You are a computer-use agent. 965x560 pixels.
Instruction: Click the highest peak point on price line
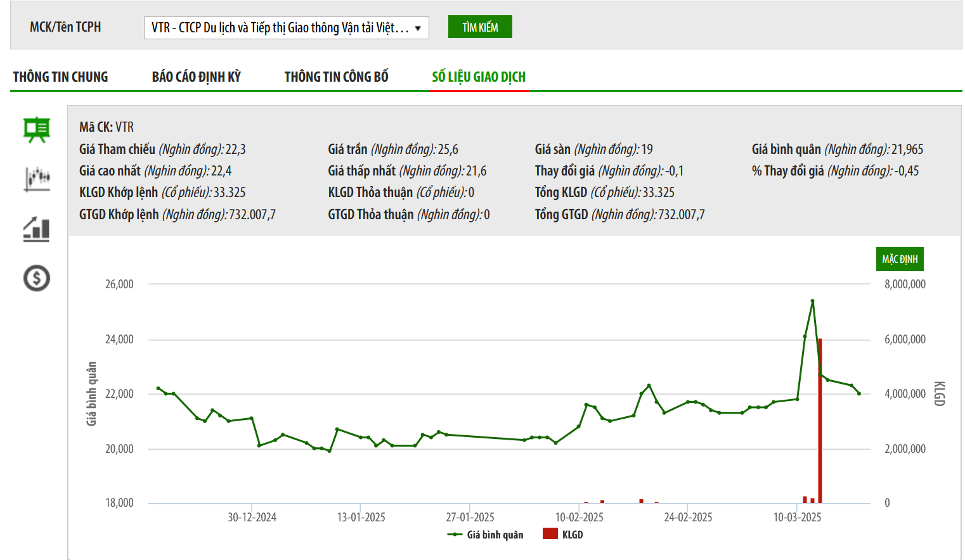(812, 301)
